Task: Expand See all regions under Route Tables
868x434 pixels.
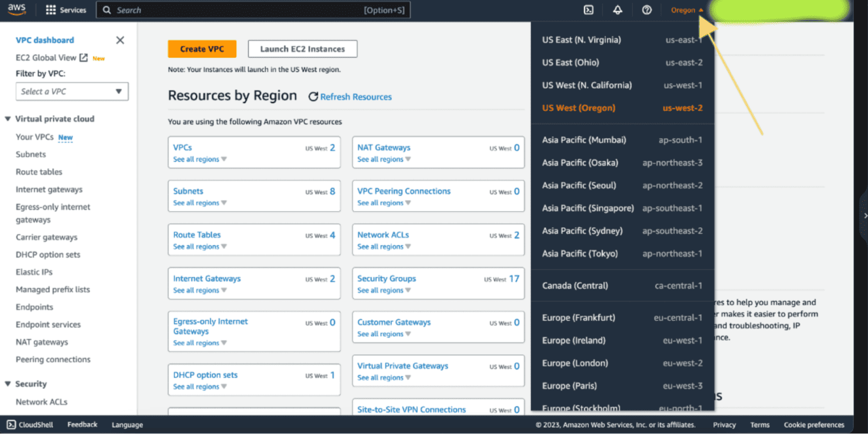Action: 197,246
